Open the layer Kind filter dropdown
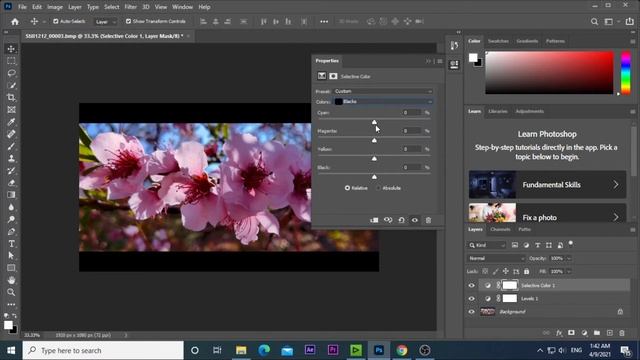Screen dimensions: 640x360 (x=487, y=245)
